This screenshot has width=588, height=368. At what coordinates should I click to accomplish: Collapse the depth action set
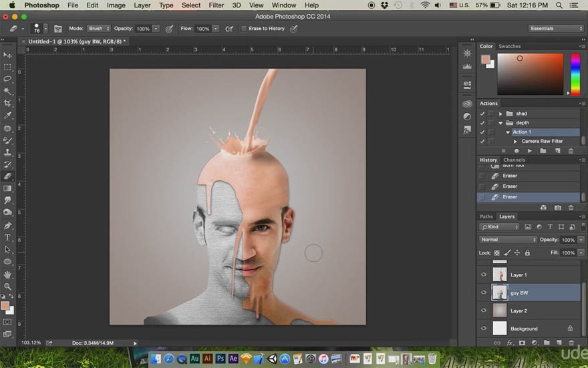click(x=500, y=123)
